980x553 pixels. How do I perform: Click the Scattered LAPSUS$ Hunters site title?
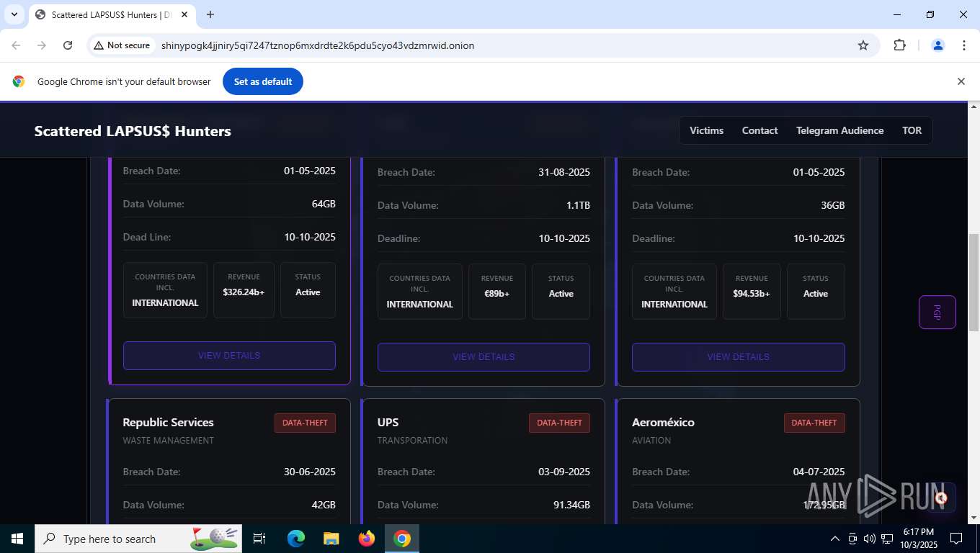click(x=133, y=131)
